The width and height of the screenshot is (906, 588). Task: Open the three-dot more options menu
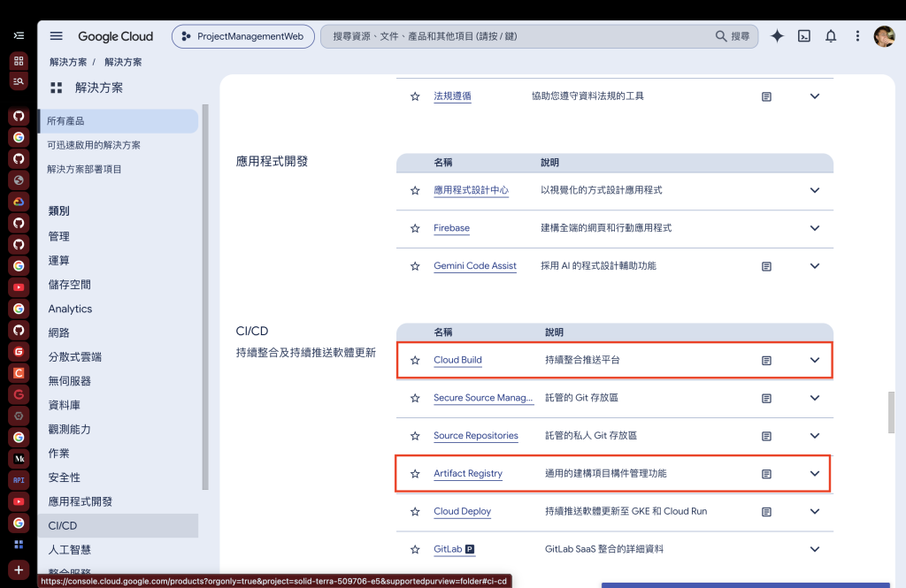point(857,36)
